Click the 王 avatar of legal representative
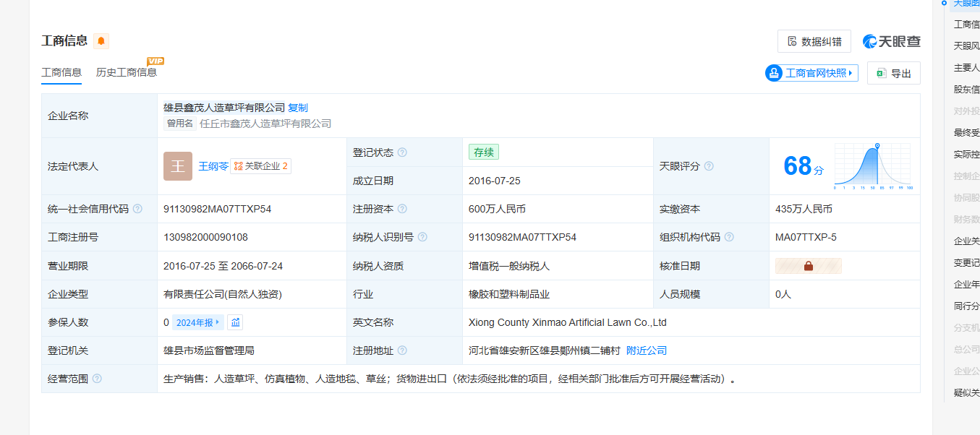Screen dimensions: 980x435 point(178,166)
